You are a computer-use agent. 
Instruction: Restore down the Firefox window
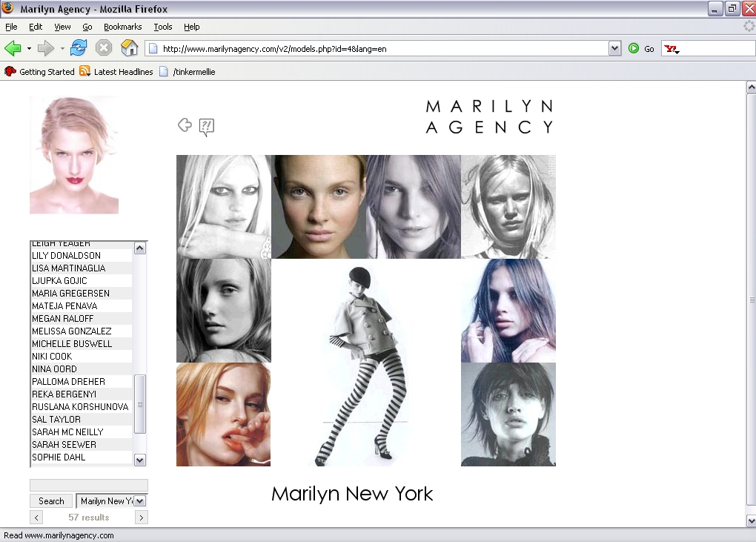coord(732,9)
